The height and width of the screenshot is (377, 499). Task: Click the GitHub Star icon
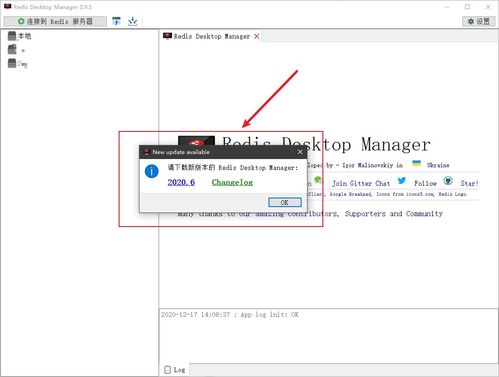(448, 181)
